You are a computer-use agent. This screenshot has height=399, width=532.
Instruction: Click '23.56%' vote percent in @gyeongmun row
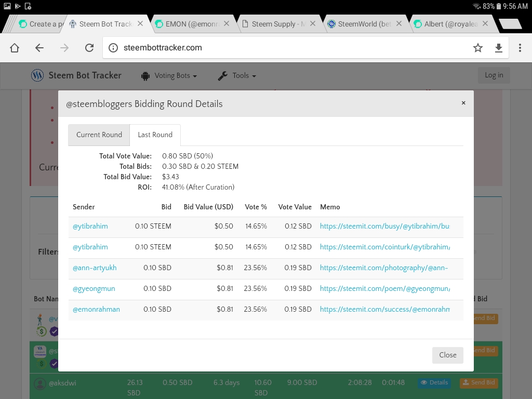click(x=255, y=288)
